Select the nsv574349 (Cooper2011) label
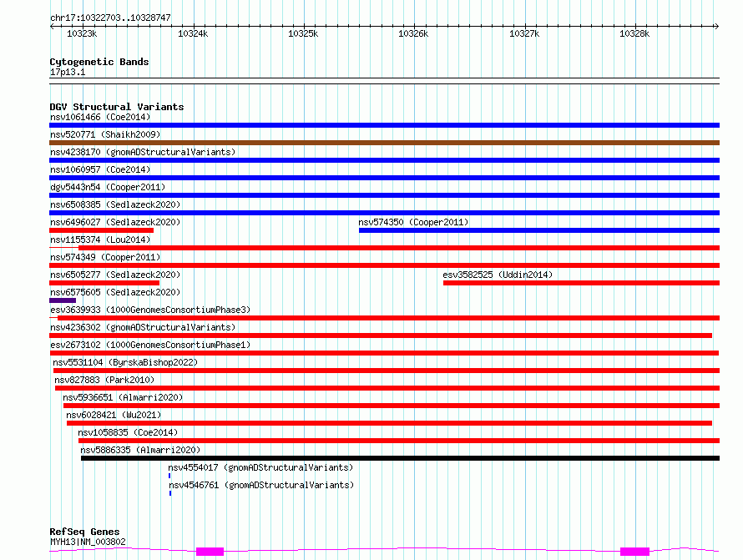Screen dimensions: 743x560 pos(105,257)
